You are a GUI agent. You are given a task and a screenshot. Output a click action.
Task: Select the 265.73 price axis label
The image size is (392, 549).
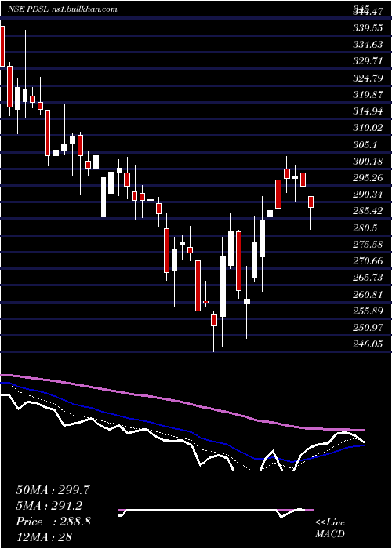click(x=368, y=278)
